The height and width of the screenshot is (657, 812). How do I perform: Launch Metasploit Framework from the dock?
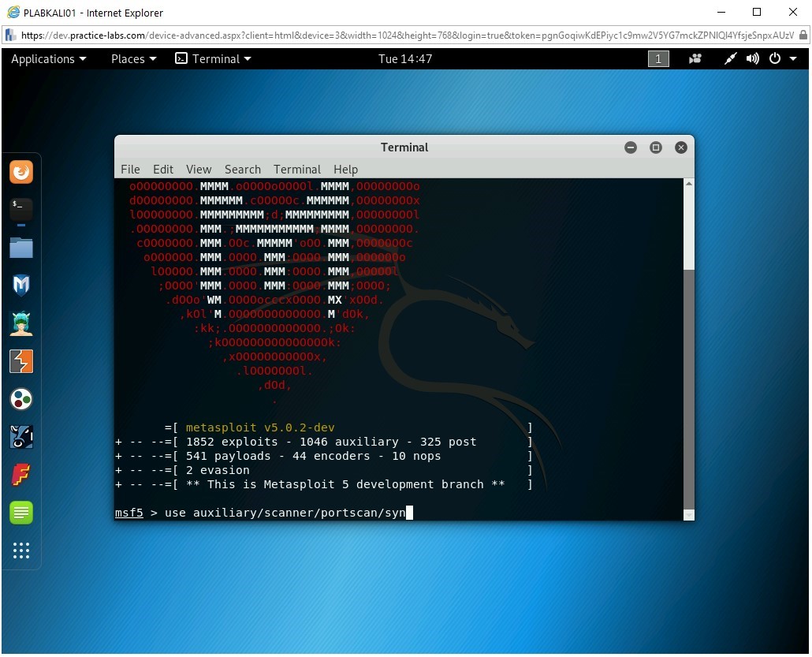[21, 285]
